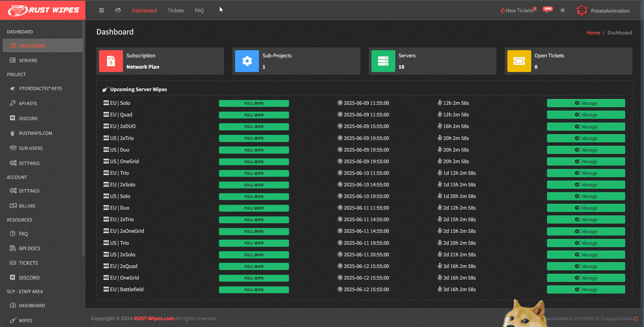This screenshot has width=644, height=327.
Task: Open the New Tickets indicator
Action: (519, 11)
